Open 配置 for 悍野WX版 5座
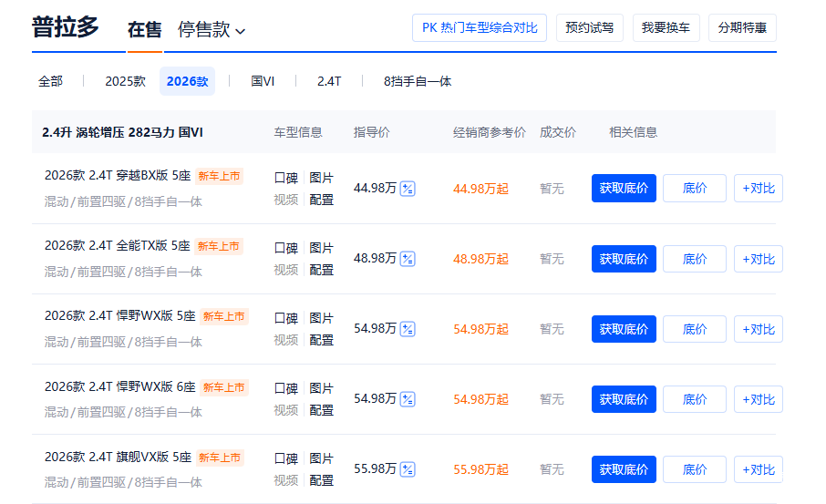826x504 pixels. click(321, 340)
